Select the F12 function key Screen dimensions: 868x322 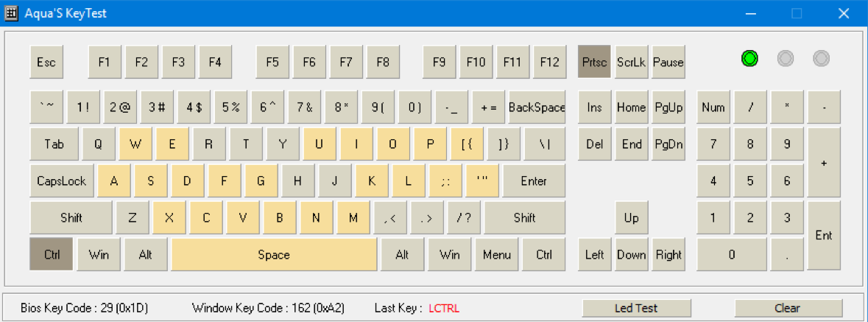pyautogui.click(x=549, y=62)
